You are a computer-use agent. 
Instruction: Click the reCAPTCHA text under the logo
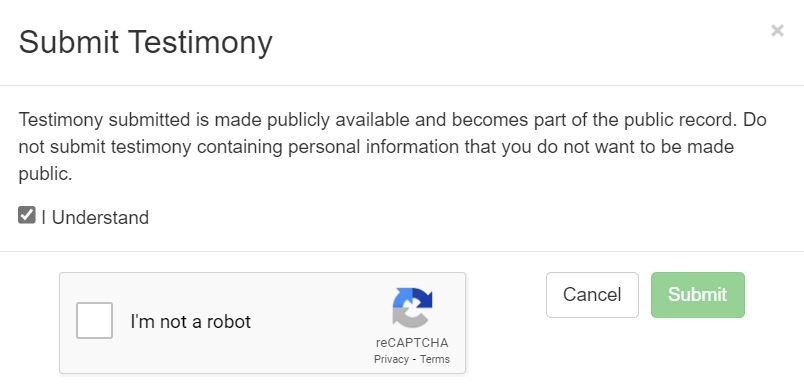click(412, 343)
